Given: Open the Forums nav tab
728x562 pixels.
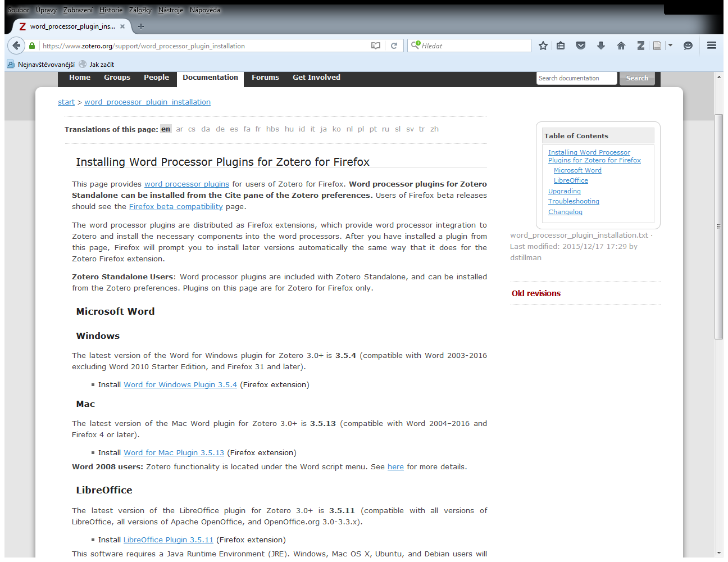Looking at the screenshot, I should click(265, 78).
